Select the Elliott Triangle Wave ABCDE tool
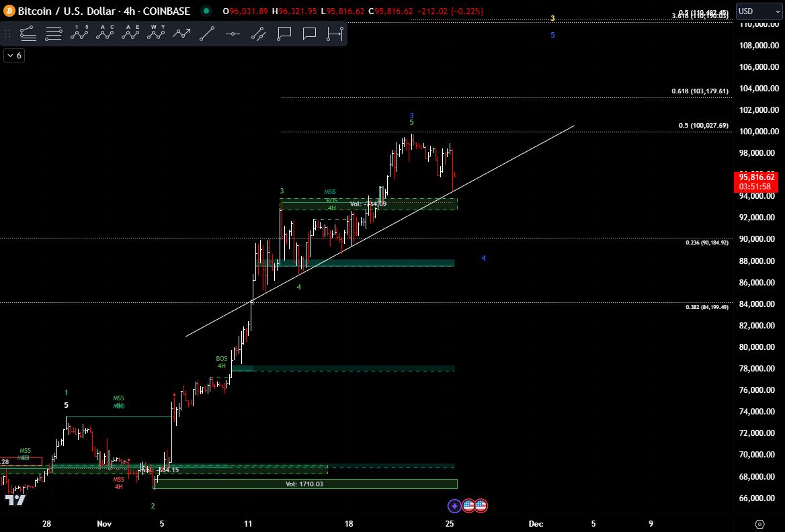The height and width of the screenshot is (532, 785). (x=130, y=33)
